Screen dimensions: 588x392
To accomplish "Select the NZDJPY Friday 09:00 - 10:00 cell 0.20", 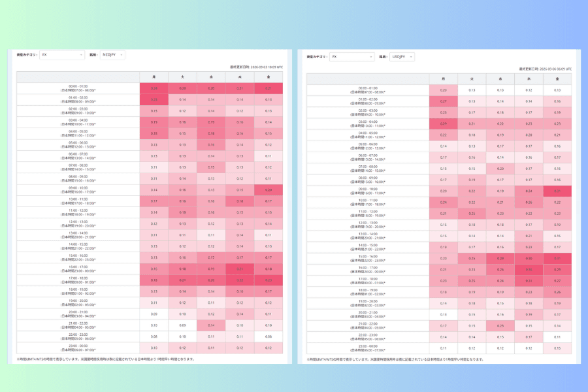I will pos(269,190).
